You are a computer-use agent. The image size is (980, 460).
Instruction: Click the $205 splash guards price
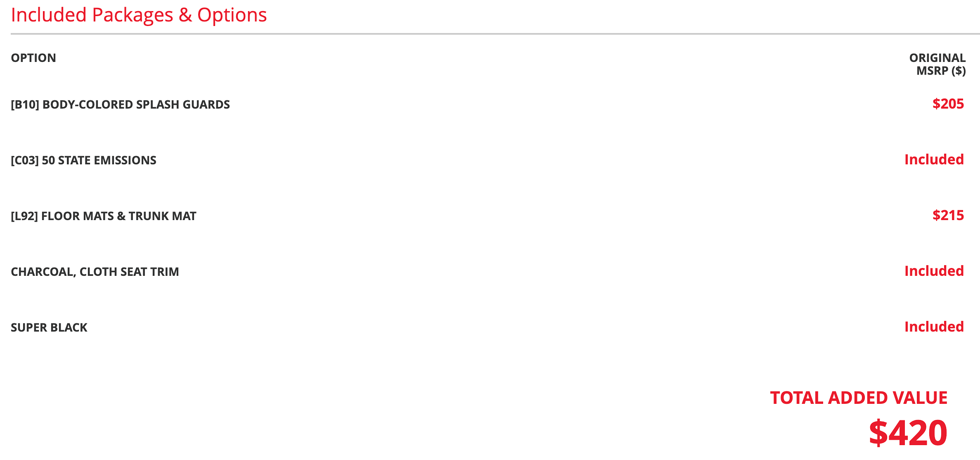948,104
